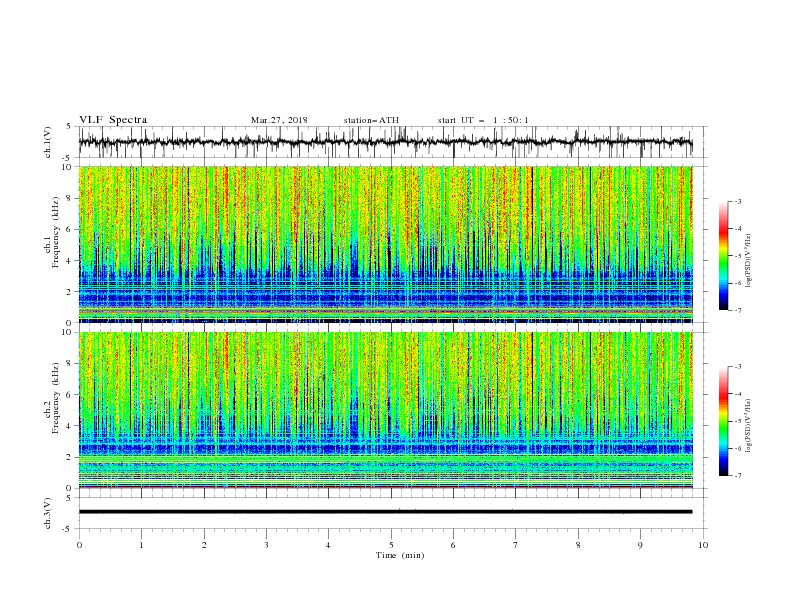Click the ch.1 spectrogram plot area

click(385, 244)
